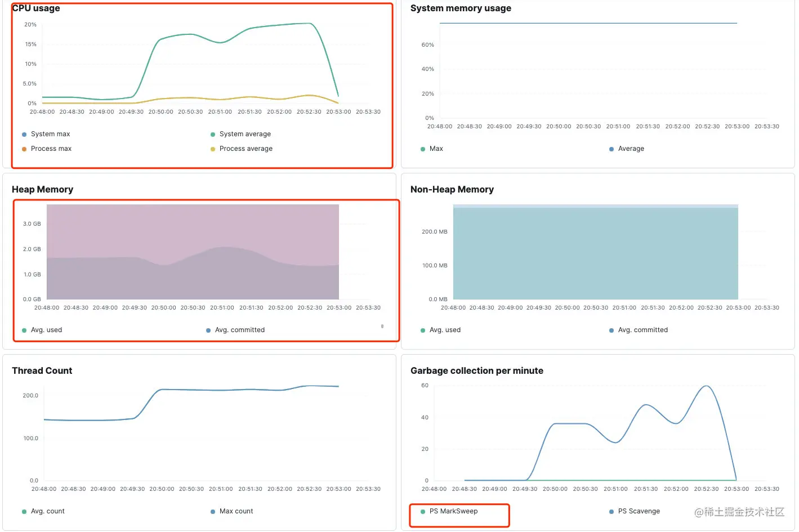This screenshot has width=799, height=532.
Task: Toggle the System max series in CPU usage legend
Action: (46, 134)
